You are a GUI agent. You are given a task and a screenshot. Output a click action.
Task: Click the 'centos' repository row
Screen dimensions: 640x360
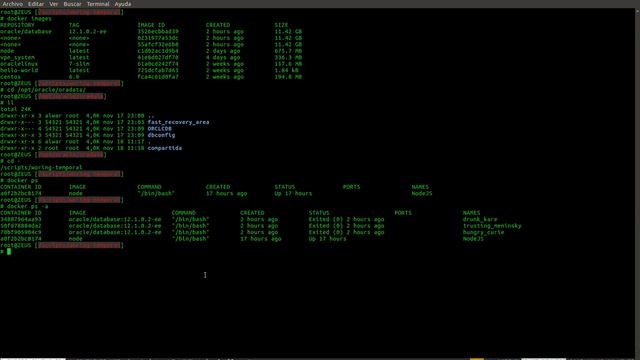click(10, 77)
